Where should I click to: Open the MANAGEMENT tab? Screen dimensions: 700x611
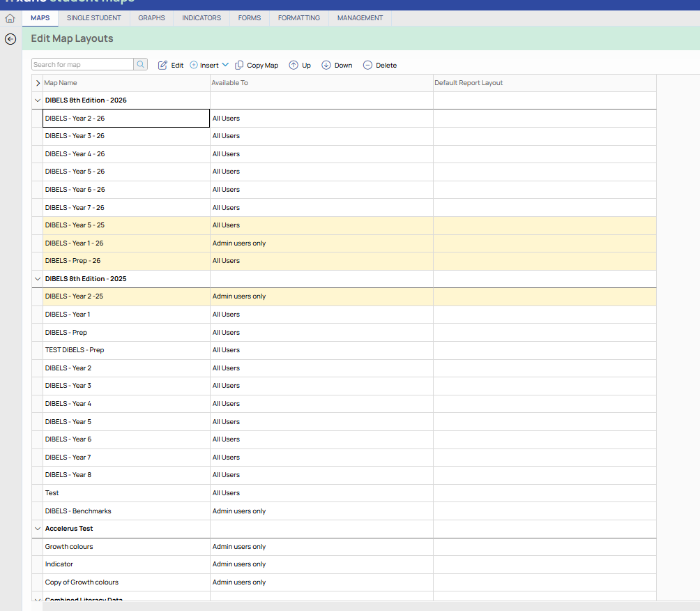pyautogui.click(x=360, y=18)
